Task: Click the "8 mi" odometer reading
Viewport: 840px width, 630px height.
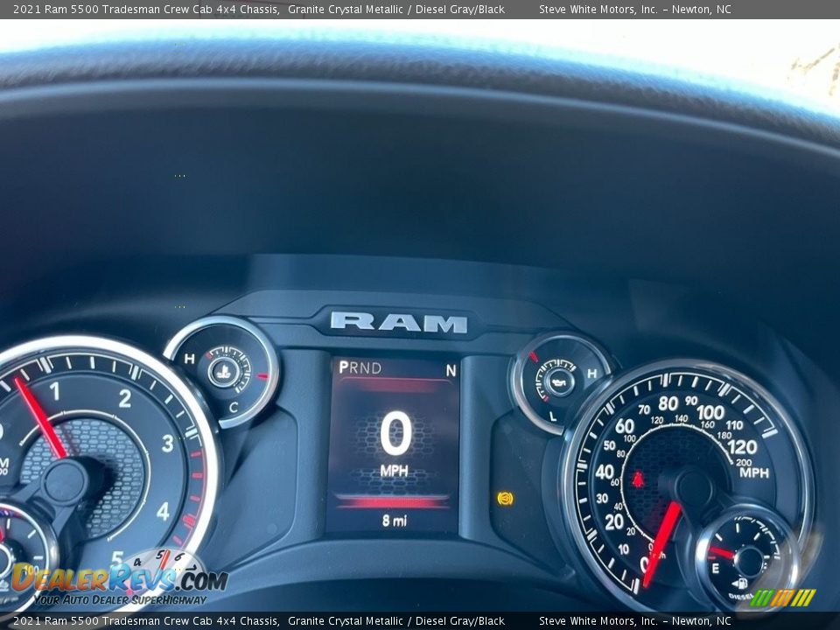Action: pyautogui.click(x=395, y=520)
